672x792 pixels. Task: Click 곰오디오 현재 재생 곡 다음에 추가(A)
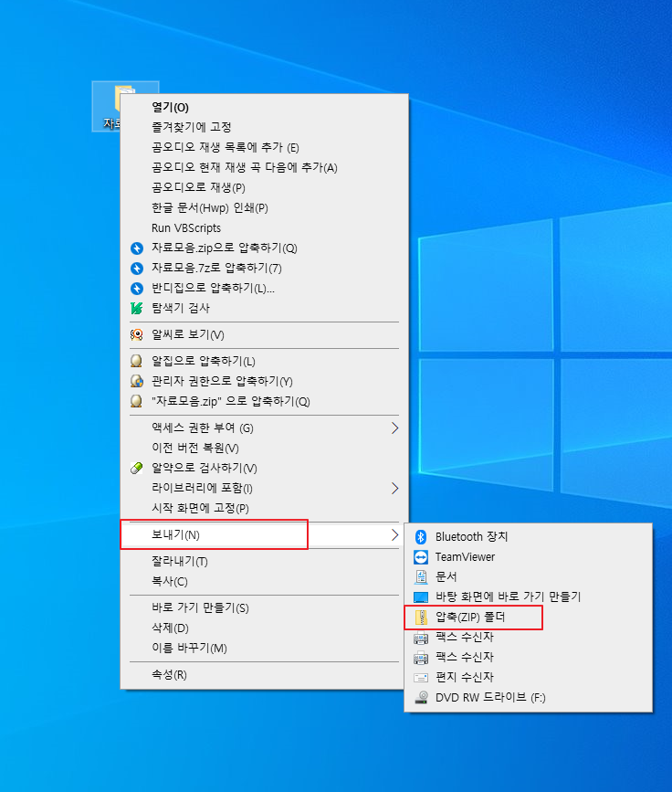tap(265, 167)
